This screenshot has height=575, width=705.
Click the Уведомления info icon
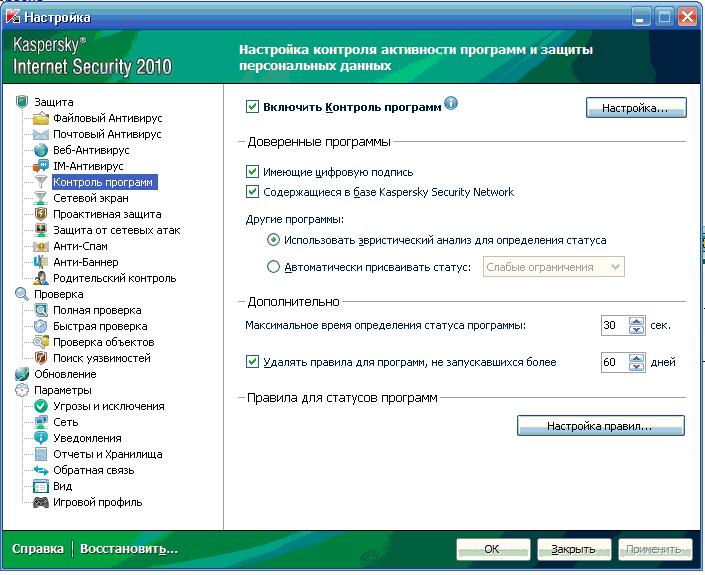40,438
